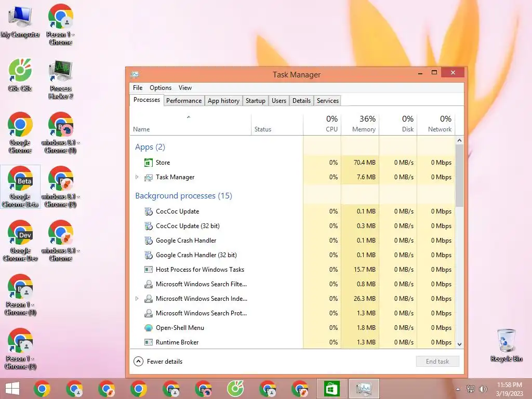Click the scrollbar down arrow
Viewport: 532px width, 399px height.
459,344
